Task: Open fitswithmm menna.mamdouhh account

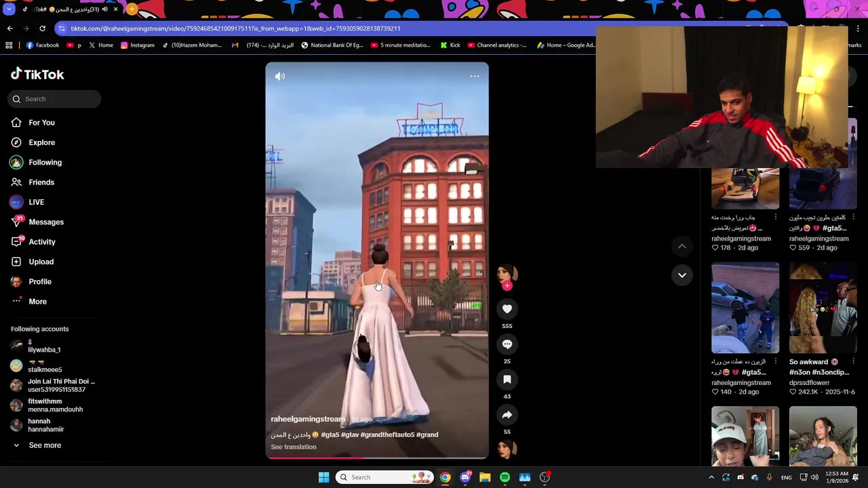Action: [55, 405]
